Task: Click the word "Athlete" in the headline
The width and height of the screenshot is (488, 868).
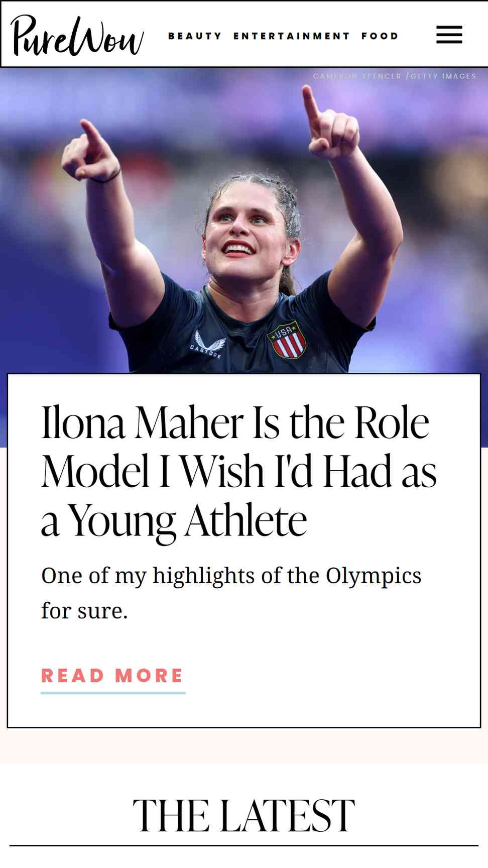Action: click(x=246, y=520)
